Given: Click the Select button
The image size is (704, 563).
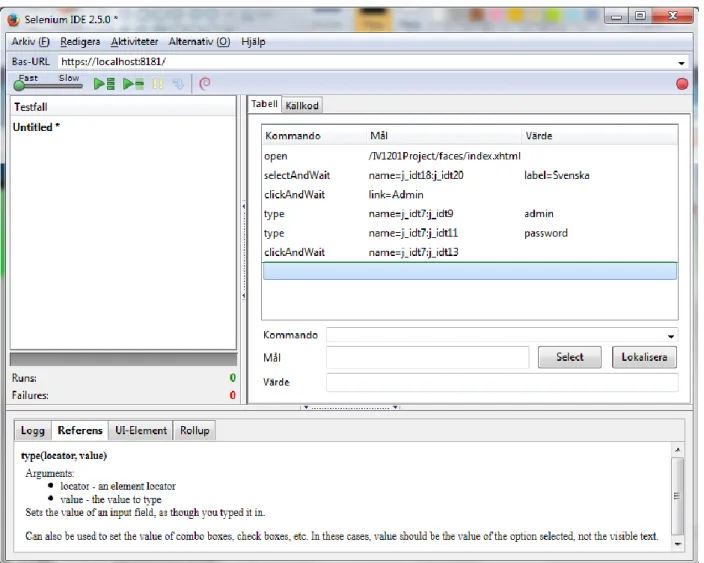Looking at the screenshot, I should coord(569,357).
